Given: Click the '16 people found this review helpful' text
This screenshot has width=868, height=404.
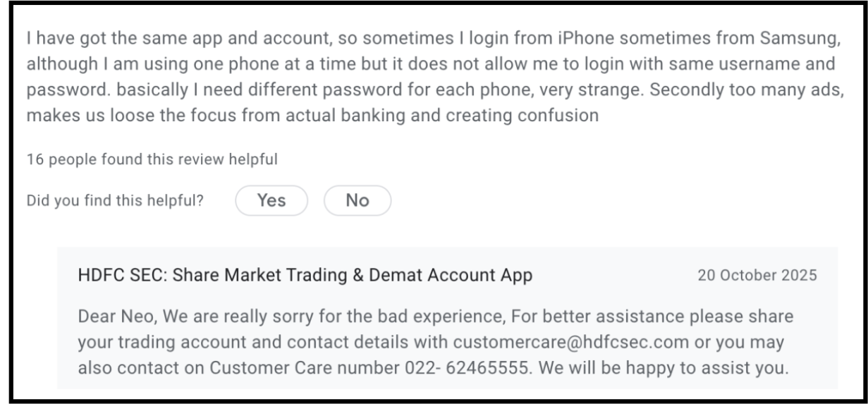Looking at the screenshot, I should pos(152,159).
